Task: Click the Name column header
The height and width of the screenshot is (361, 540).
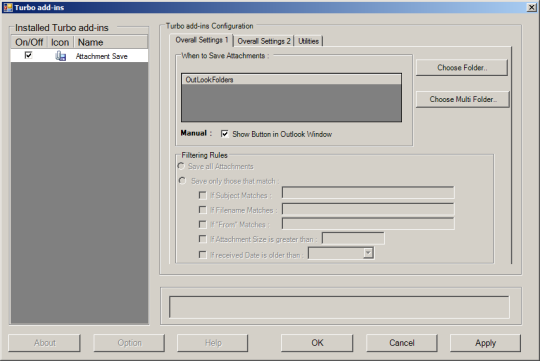Action: (111, 42)
